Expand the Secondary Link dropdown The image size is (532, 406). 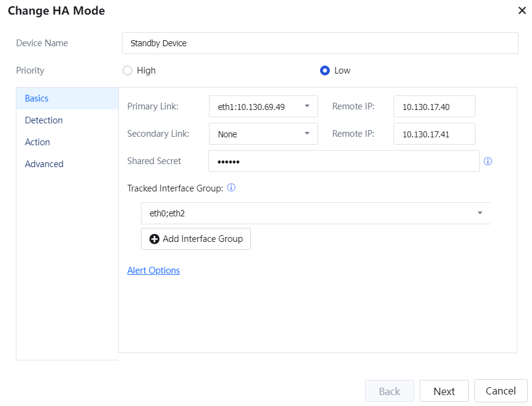pyautogui.click(x=263, y=134)
